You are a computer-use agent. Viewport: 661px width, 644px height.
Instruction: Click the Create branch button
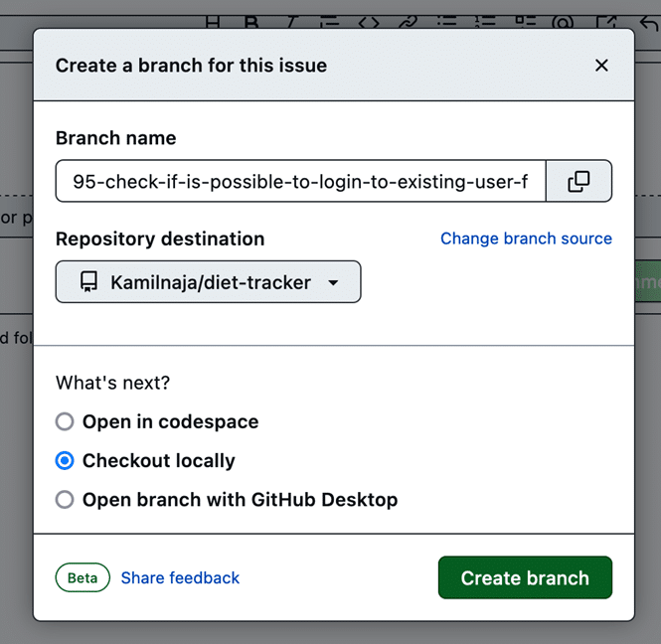tap(525, 577)
